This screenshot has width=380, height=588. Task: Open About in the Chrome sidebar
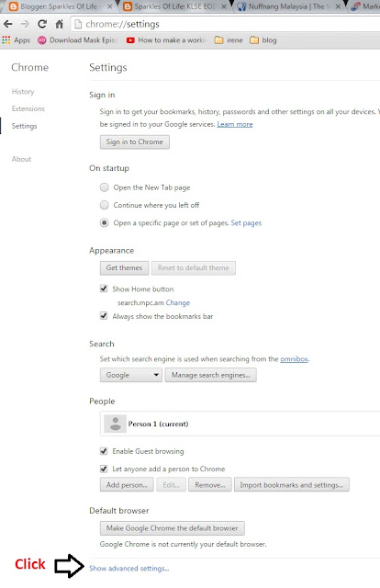click(x=21, y=159)
